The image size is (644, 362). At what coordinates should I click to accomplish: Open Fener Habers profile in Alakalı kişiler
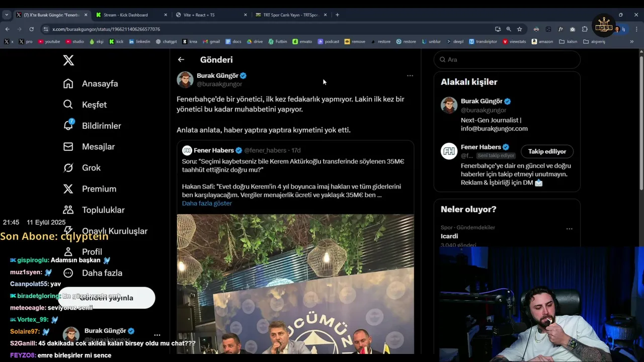pos(480,147)
